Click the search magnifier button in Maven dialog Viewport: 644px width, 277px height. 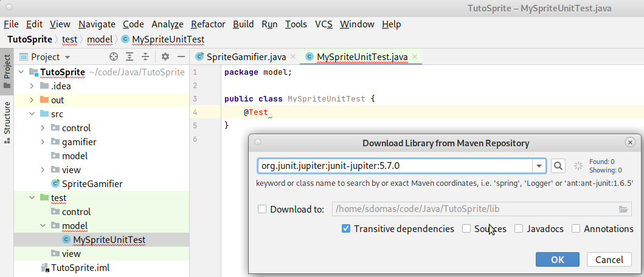[x=558, y=165]
